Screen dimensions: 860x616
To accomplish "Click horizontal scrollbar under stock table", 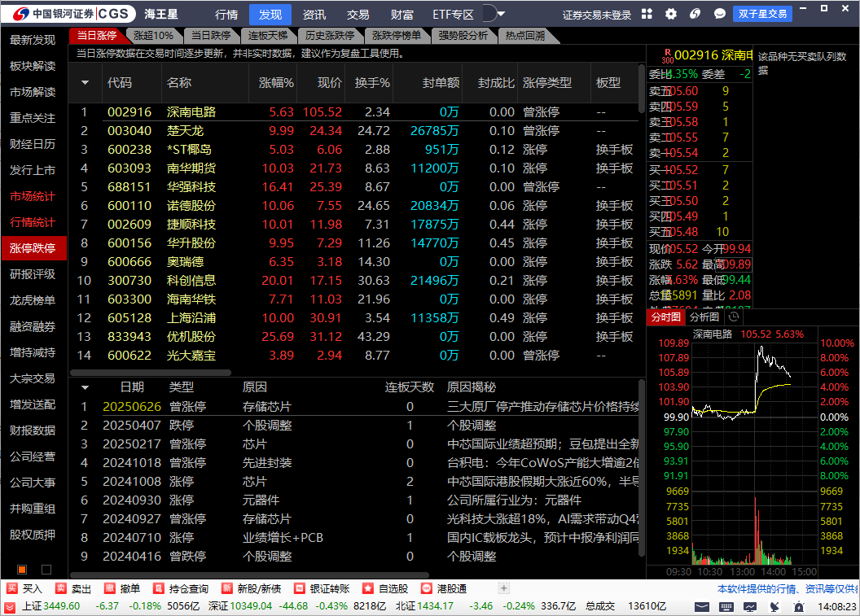I will click(x=151, y=373).
